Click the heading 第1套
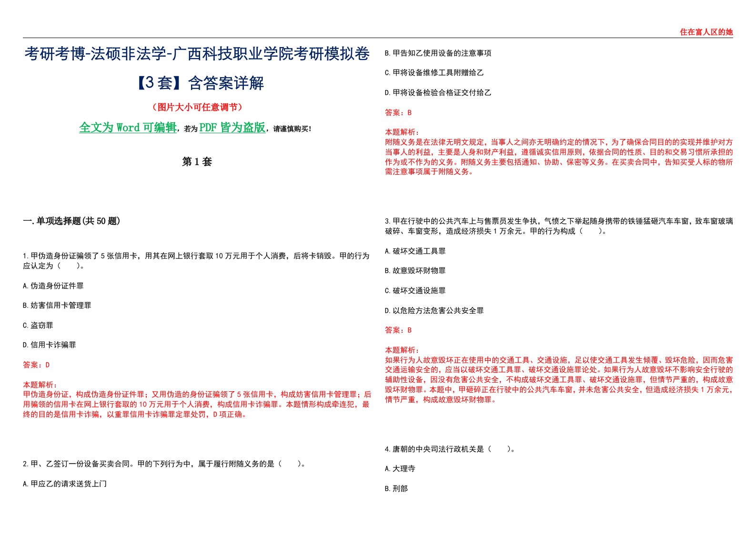Screen dimensions: 756x534 pyautogui.click(x=197, y=162)
